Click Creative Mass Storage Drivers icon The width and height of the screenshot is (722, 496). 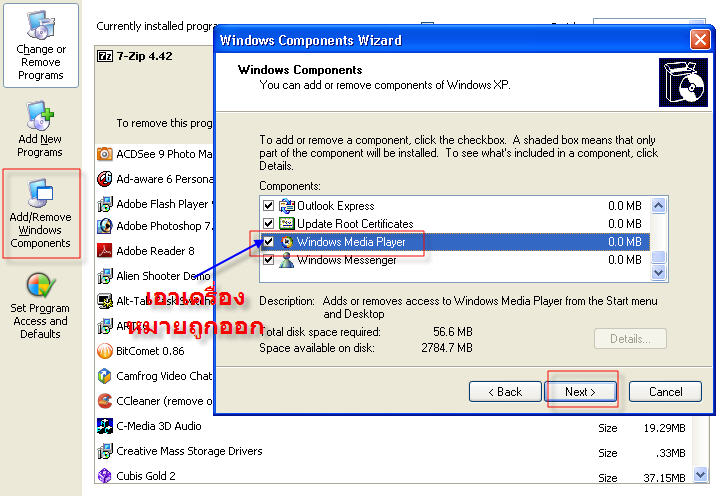click(105, 450)
